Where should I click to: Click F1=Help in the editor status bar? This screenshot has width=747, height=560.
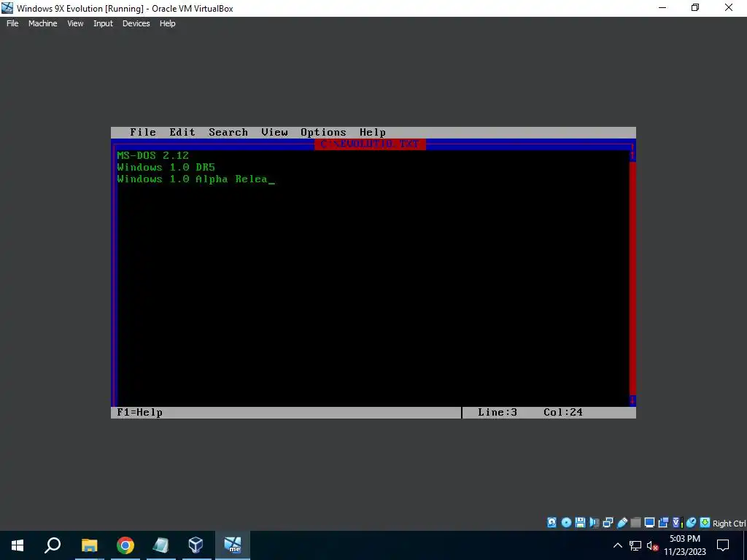(139, 413)
